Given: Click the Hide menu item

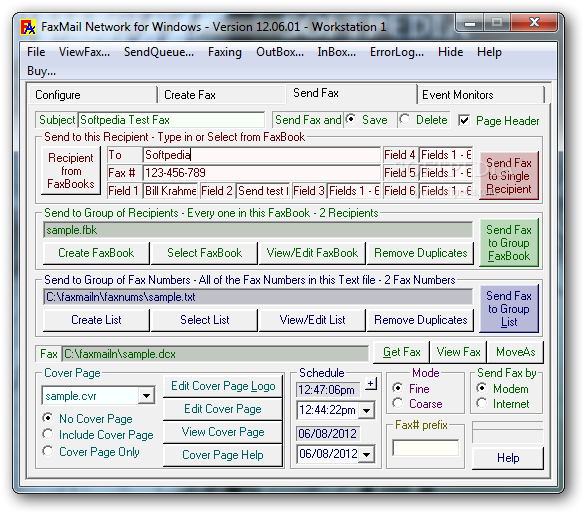Looking at the screenshot, I should coord(450,52).
